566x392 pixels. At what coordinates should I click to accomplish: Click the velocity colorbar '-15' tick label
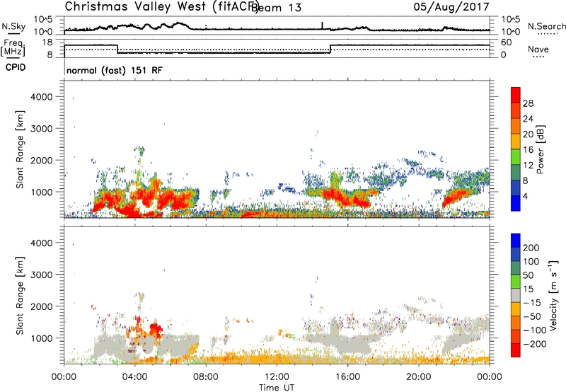point(532,303)
